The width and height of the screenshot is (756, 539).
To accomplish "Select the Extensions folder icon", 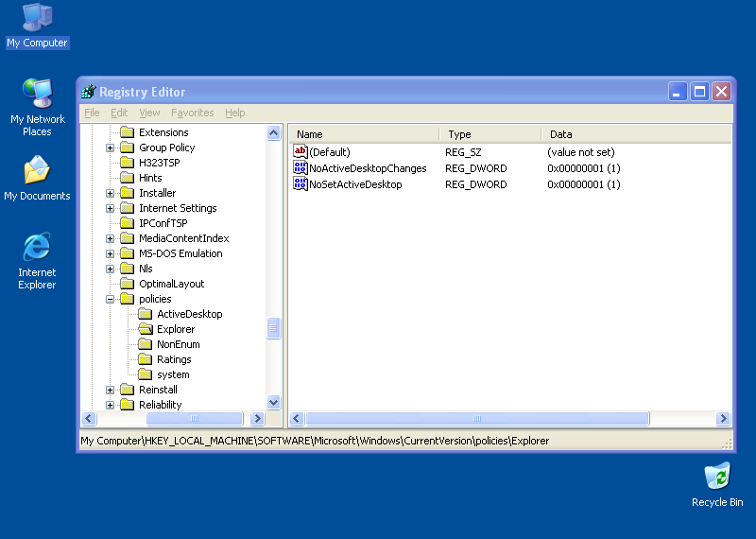I will (x=127, y=132).
